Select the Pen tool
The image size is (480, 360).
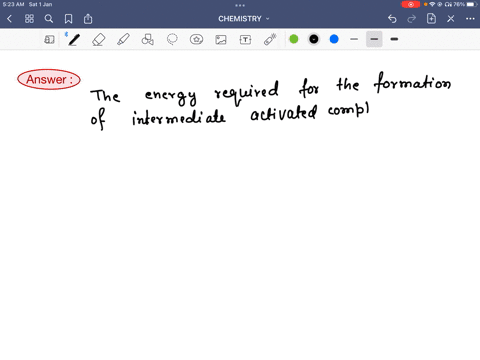pos(74,39)
